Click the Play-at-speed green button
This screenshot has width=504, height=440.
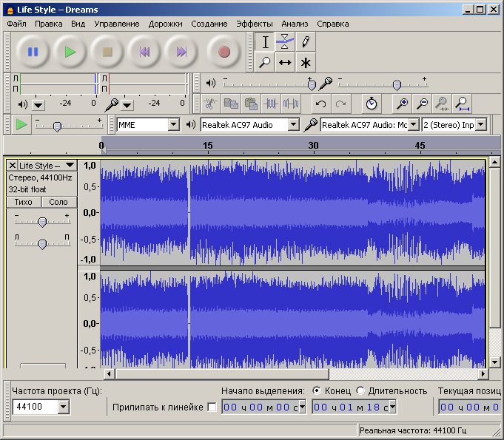21,124
